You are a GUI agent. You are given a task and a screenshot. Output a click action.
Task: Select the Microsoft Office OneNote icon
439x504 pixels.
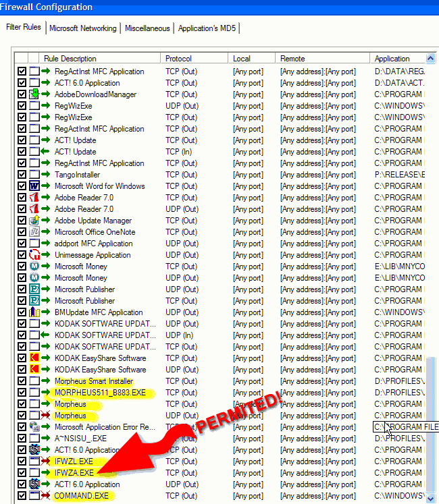[x=34, y=232]
